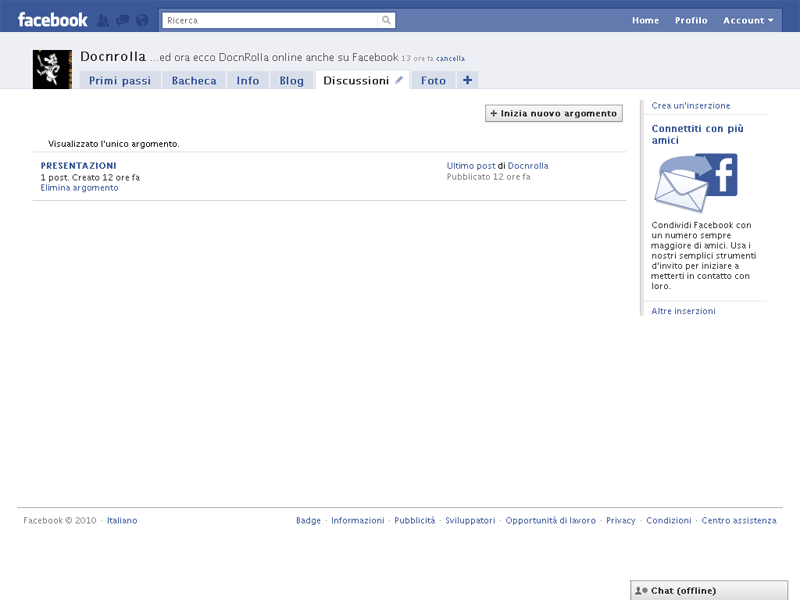Open messages icon in header

122,20
